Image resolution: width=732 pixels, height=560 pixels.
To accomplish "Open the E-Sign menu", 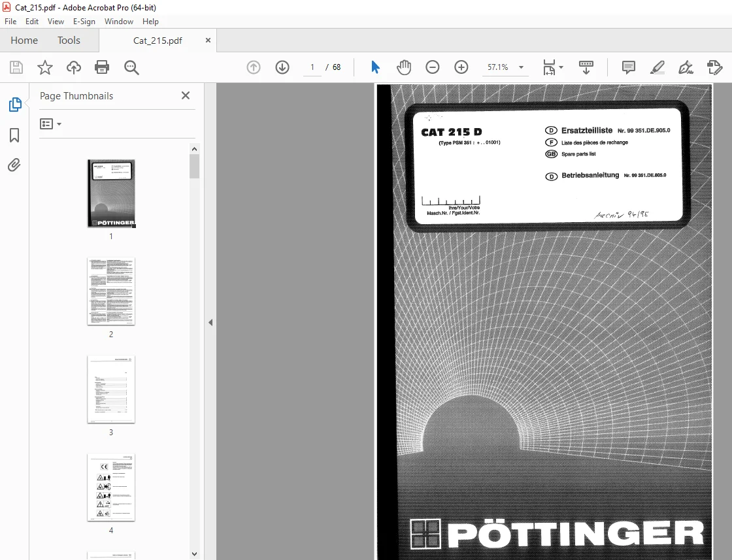I will point(84,22).
